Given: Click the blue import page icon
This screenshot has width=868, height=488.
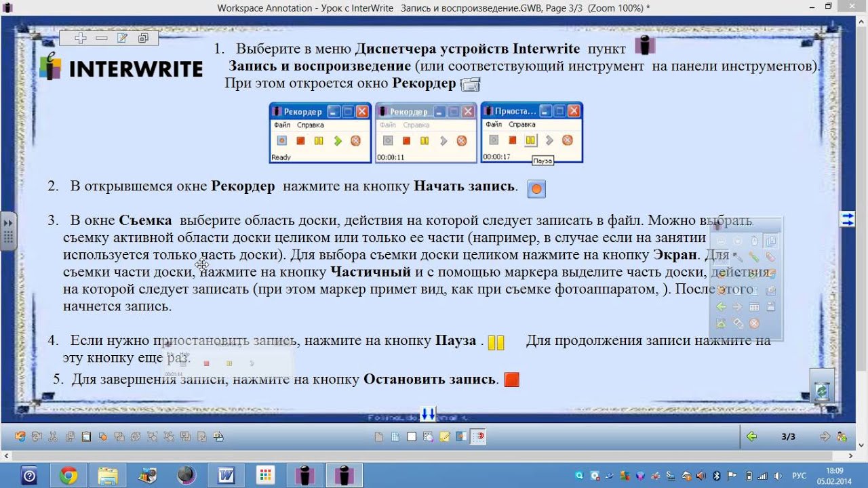Looking at the screenshot, I should click(x=461, y=436).
